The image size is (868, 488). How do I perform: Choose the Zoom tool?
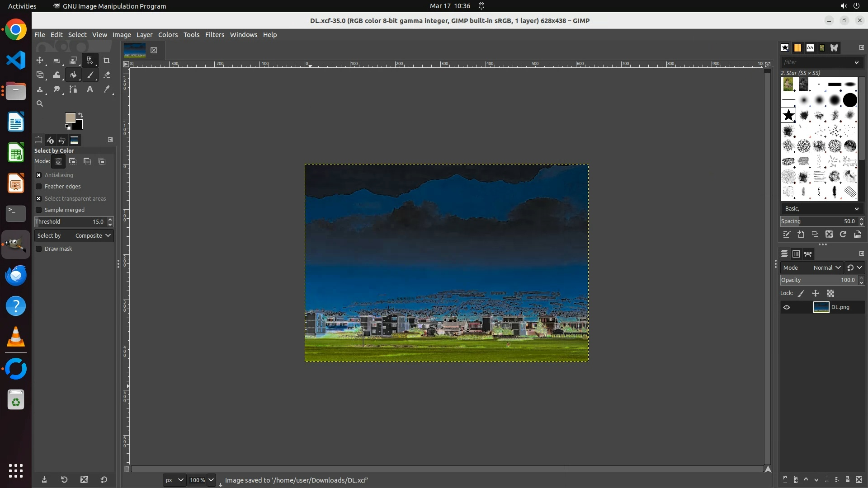click(x=40, y=103)
